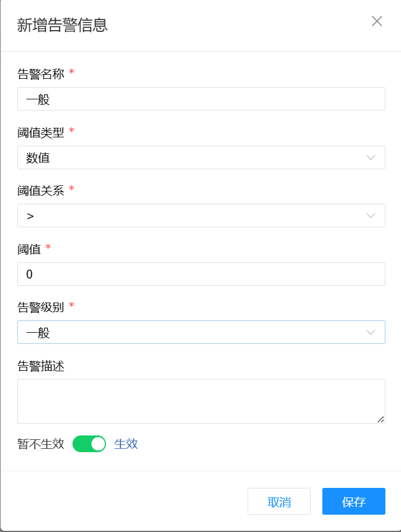Select the blue 生效 switch label
The image size is (401, 532).
(x=126, y=444)
